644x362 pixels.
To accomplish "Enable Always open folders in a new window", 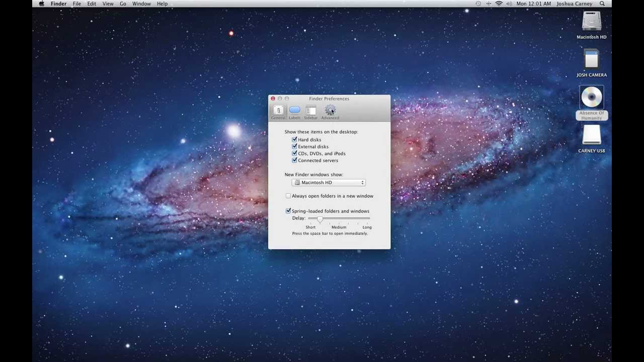I will point(288,196).
